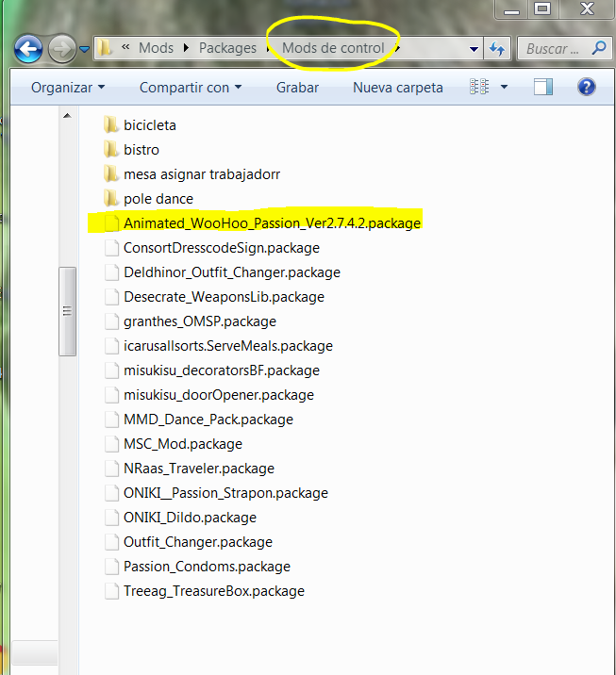The image size is (616, 675).
Task: Select icarusallsorts.ServeMeals.package file
Action: 228,346
